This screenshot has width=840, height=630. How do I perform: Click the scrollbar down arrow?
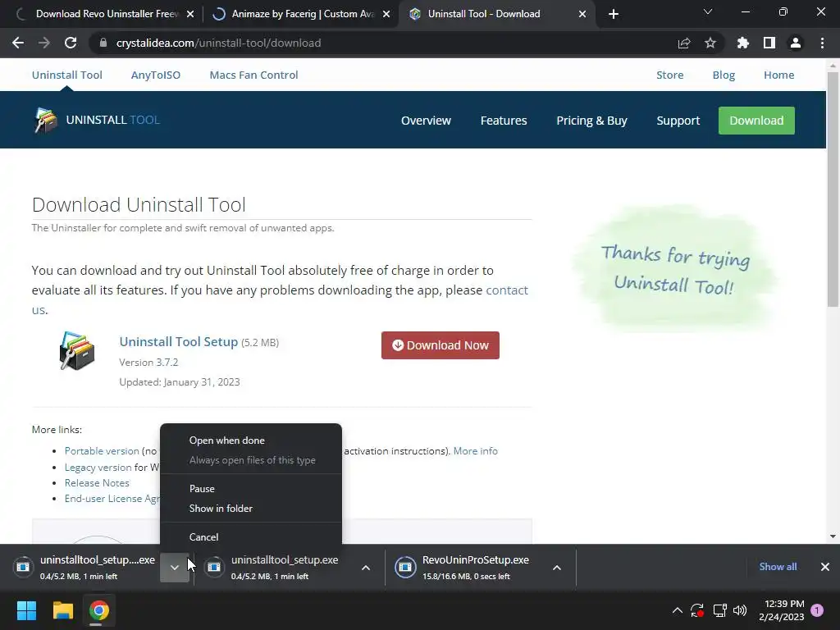point(833,536)
